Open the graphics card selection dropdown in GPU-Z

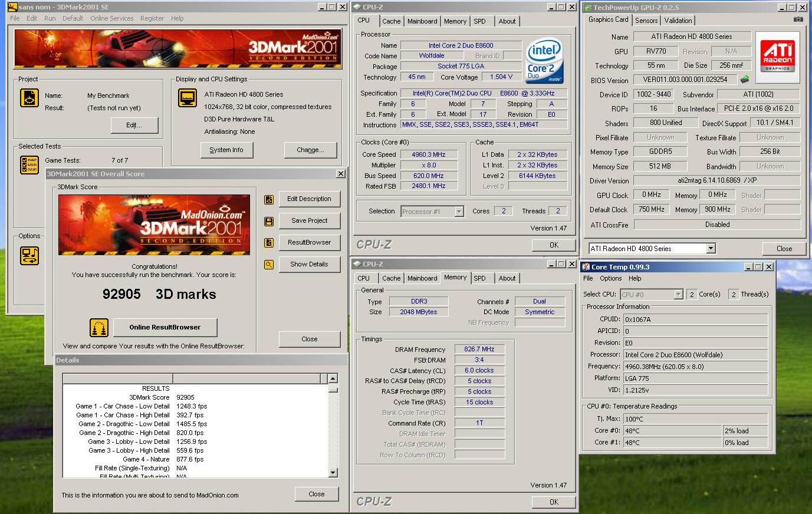(x=711, y=249)
